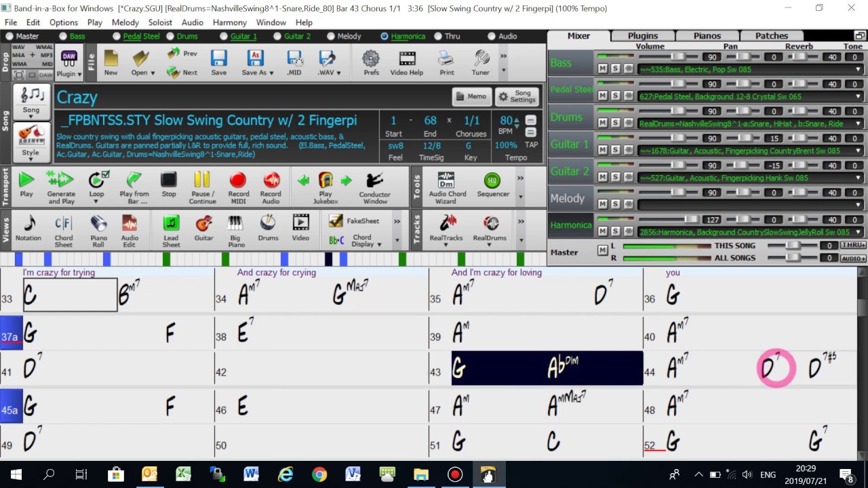The width and height of the screenshot is (868, 488).
Task: Open Bass instrument dropdown in Mixer
Action: pyautogui.click(x=858, y=69)
